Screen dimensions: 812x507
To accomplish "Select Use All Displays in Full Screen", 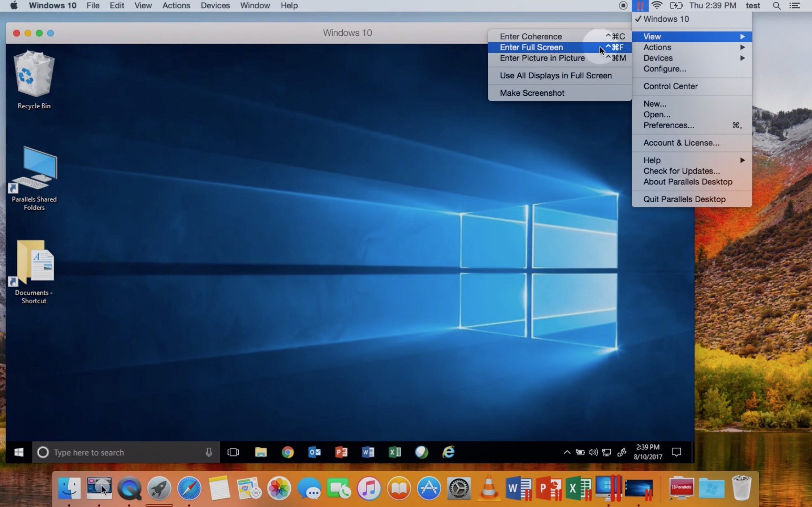I will [556, 75].
